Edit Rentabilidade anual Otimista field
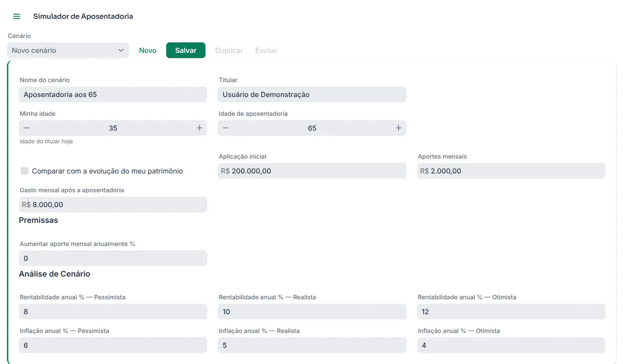Viewport: 623px width, 364px height. (x=511, y=312)
